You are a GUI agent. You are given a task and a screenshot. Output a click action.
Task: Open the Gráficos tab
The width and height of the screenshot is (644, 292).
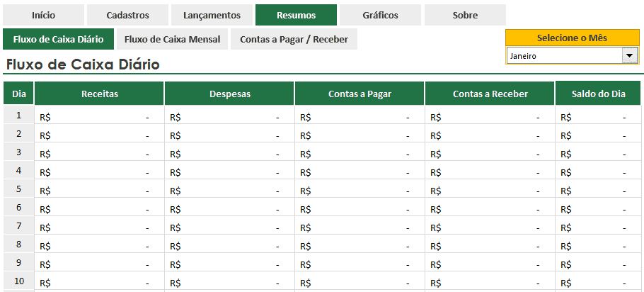(380, 15)
